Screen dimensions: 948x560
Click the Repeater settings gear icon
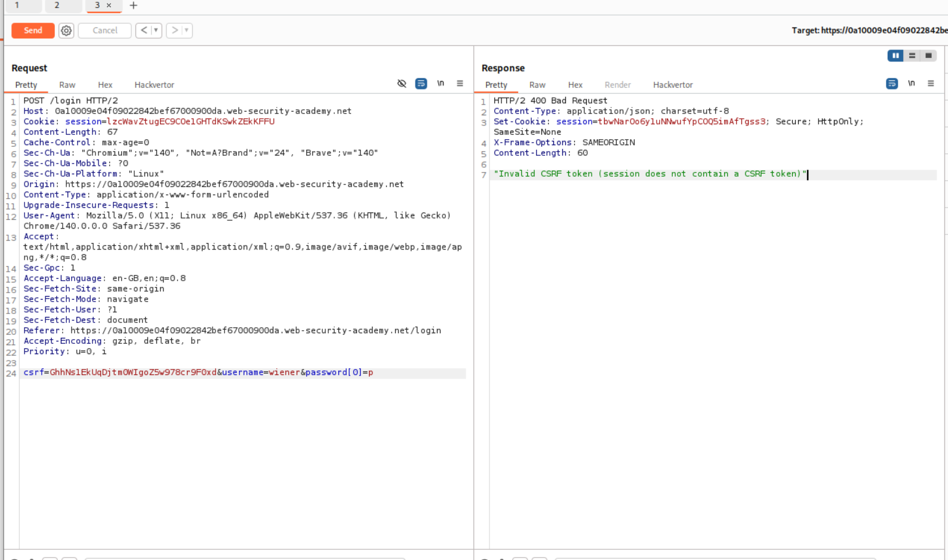[66, 30]
